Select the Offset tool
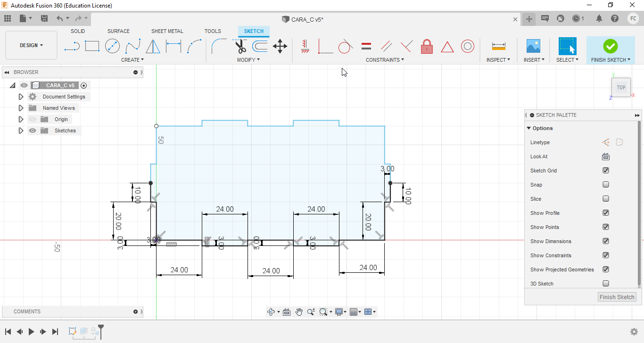This screenshot has width=644, height=343. click(260, 46)
